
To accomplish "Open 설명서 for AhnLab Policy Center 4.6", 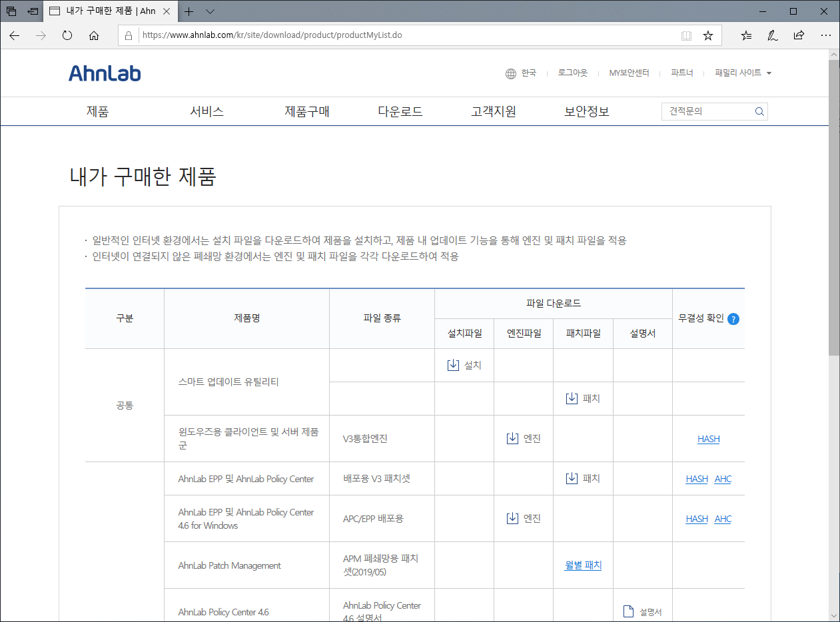I will coord(642,612).
